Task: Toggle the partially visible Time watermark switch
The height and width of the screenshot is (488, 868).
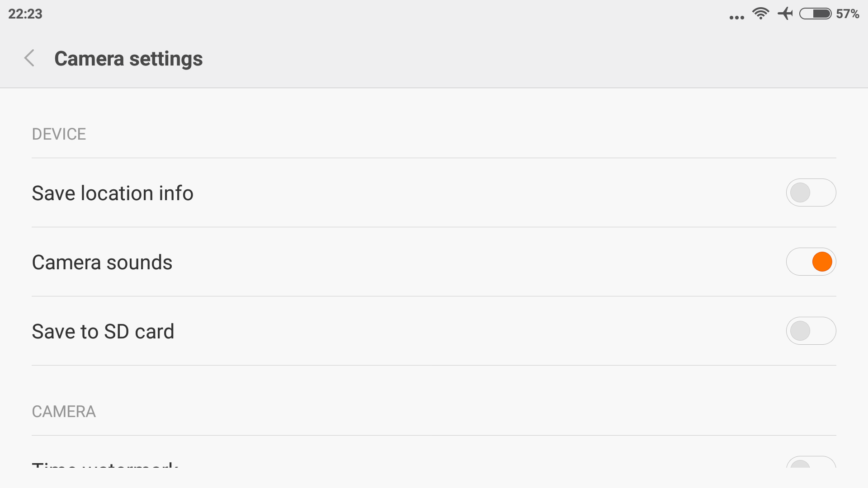Action: (811, 462)
